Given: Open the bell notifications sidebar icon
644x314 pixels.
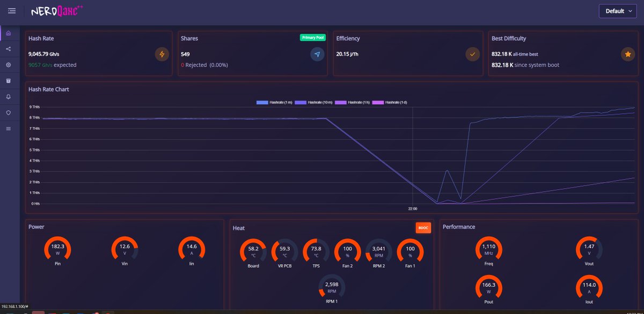Looking at the screenshot, I should click(x=8, y=96).
